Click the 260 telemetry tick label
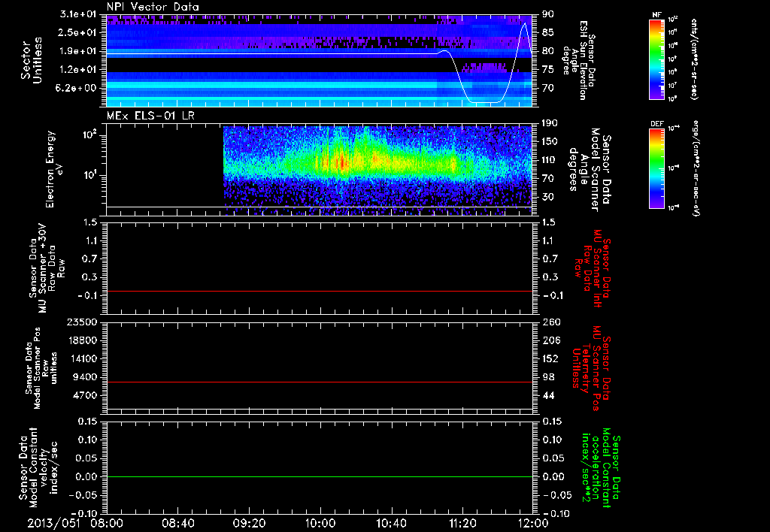770x532 pixels. pos(550,322)
